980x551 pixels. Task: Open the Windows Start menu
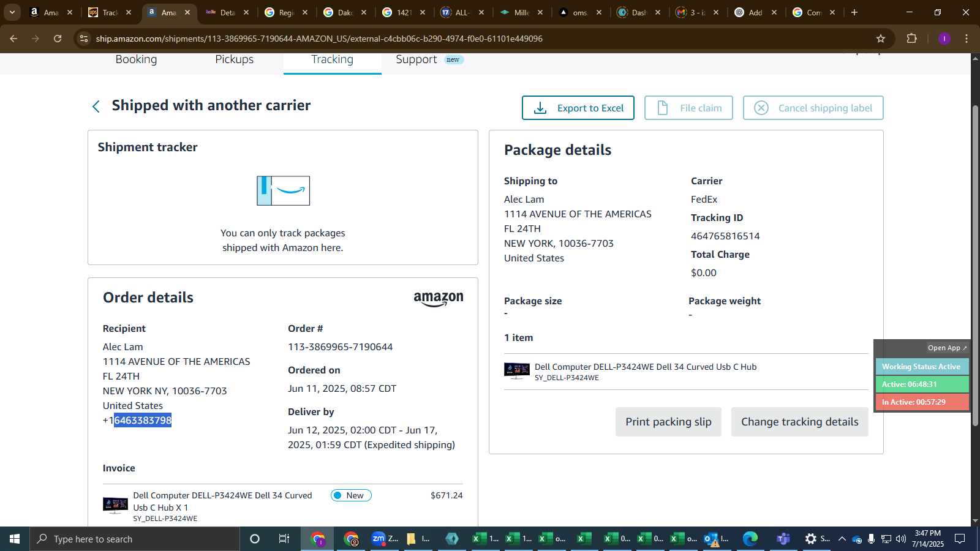tap(15, 539)
